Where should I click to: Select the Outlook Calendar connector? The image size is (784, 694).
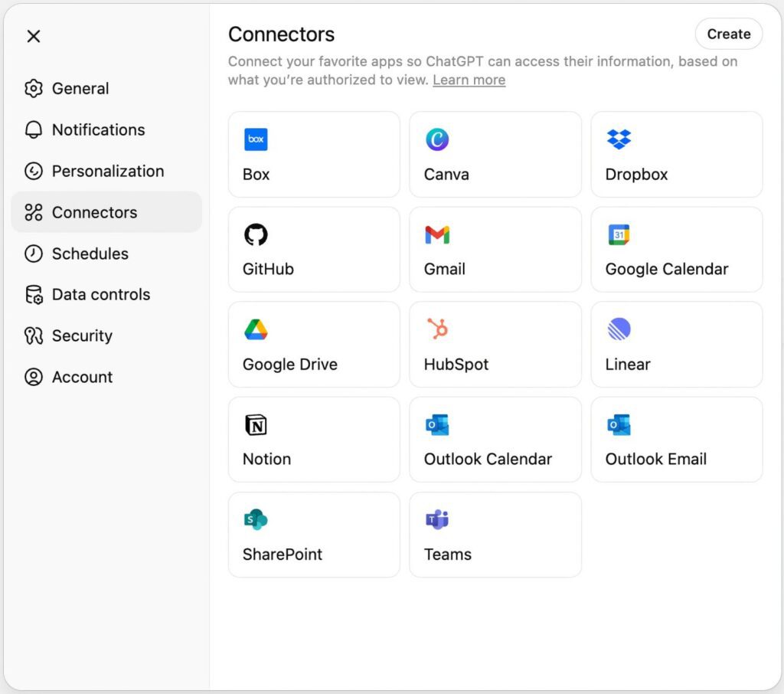click(495, 439)
